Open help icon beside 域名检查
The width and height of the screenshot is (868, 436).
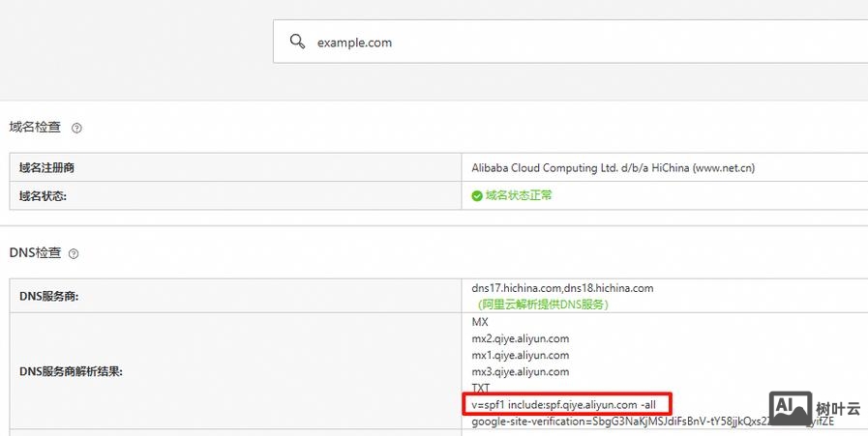pos(77,128)
